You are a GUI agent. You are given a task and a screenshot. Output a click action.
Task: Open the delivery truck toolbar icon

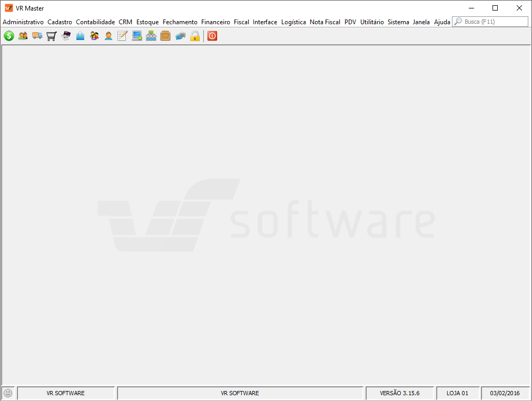tap(37, 36)
